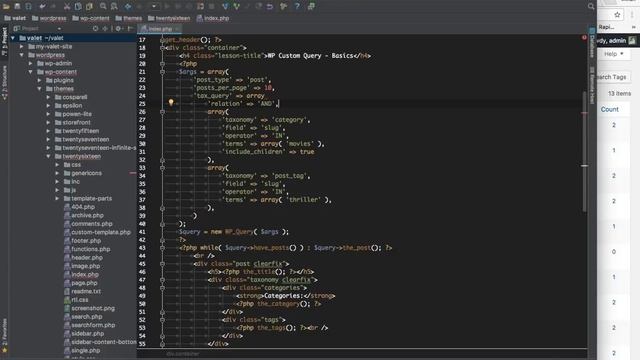Image resolution: width=640 pixels, height=360 pixels.
Task: Collapse the valet root folder
Action: (x=13, y=38)
